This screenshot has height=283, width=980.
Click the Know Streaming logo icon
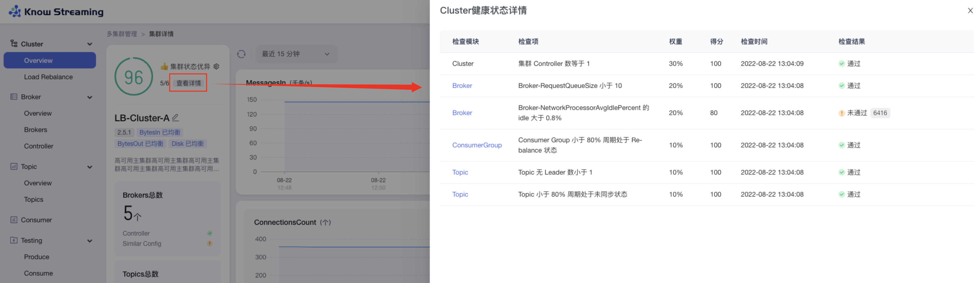15,11
